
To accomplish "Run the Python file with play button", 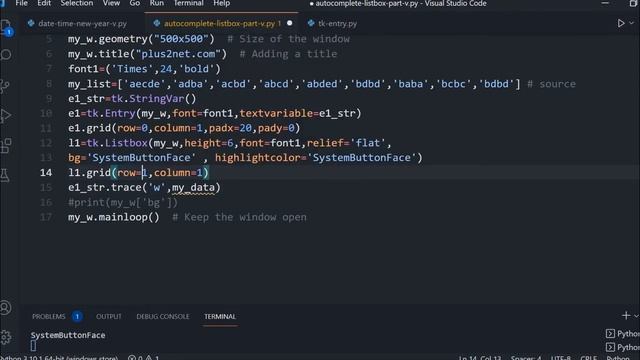I will tap(621, 24).
